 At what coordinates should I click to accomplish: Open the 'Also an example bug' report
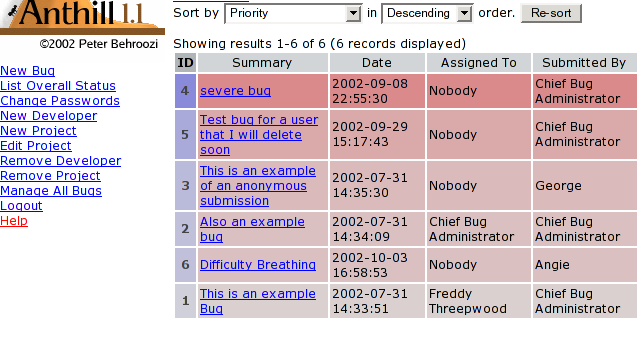tap(252, 229)
